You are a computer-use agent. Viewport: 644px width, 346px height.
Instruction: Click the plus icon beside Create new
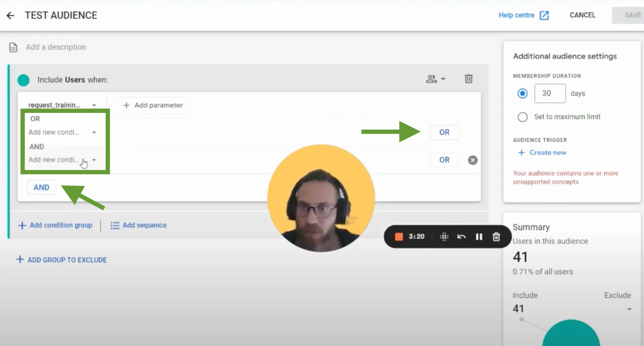click(x=522, y=153)
